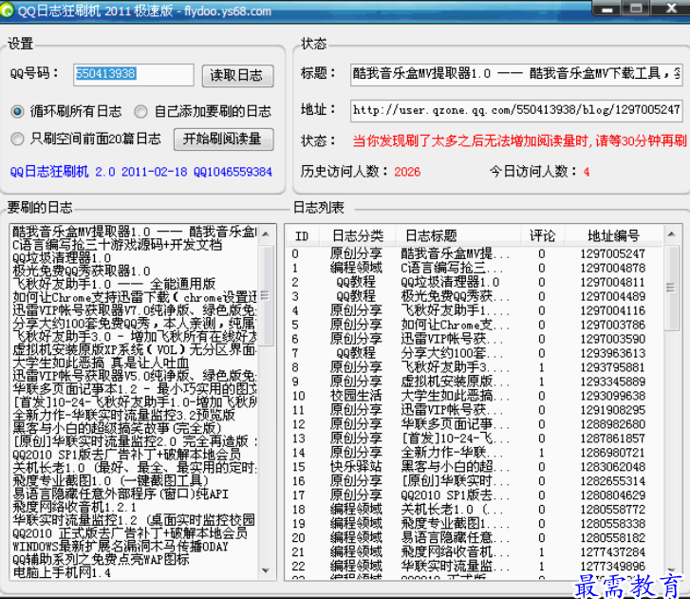Click the 读取日志 button

237,76
